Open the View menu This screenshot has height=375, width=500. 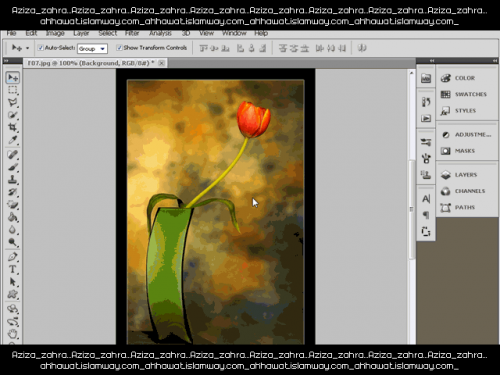[x=206, y=33]
